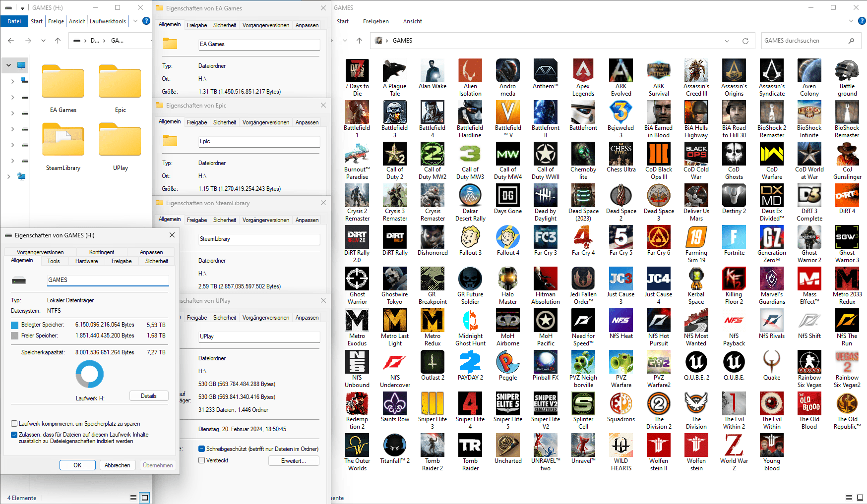Click OK in GAMES (H:) properties
This screenshot has width=867, height=504.
pos(77,465)
